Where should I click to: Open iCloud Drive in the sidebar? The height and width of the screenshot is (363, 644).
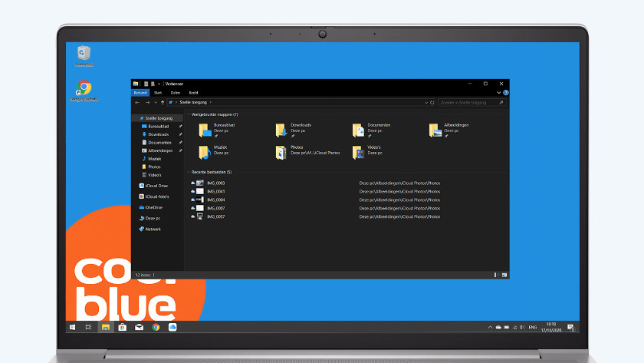click(x=156, y=186)
